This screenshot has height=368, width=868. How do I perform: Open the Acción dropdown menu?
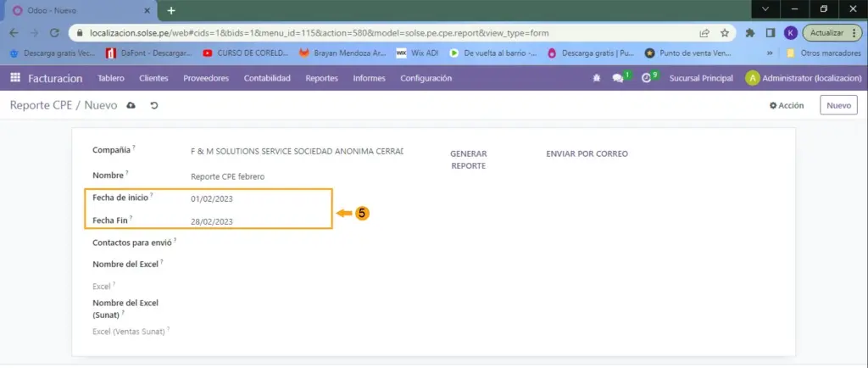click(786, 106)
